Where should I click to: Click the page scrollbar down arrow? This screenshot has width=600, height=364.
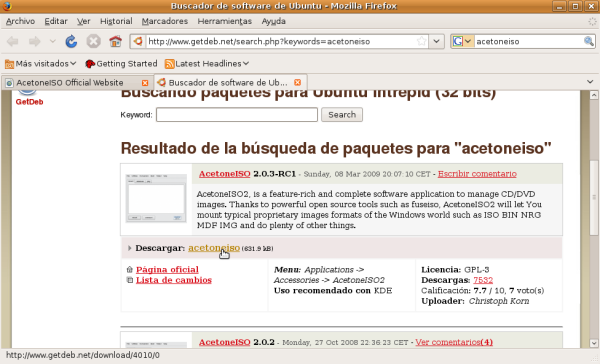tap(594, 343)
